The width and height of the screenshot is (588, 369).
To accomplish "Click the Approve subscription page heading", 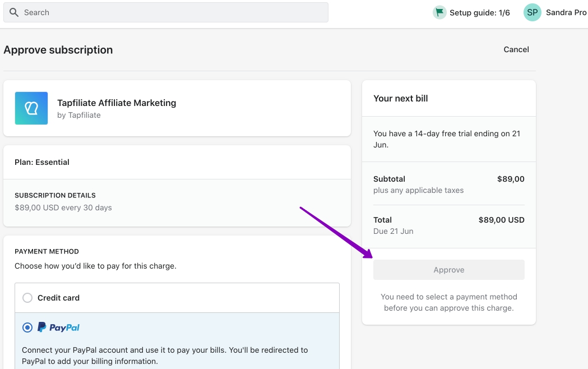I will [x=58, y=50].
